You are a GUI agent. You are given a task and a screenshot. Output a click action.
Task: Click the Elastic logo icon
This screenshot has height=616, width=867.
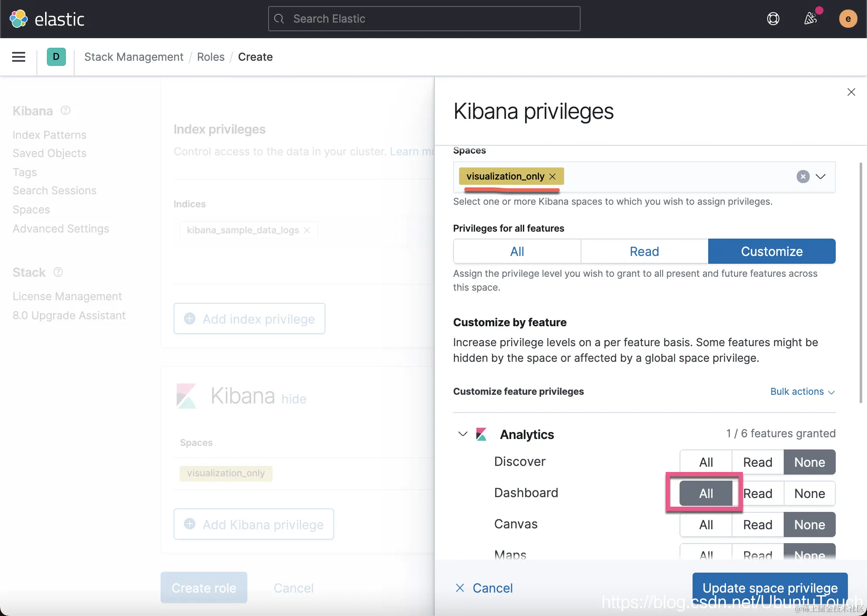point(18,19)
